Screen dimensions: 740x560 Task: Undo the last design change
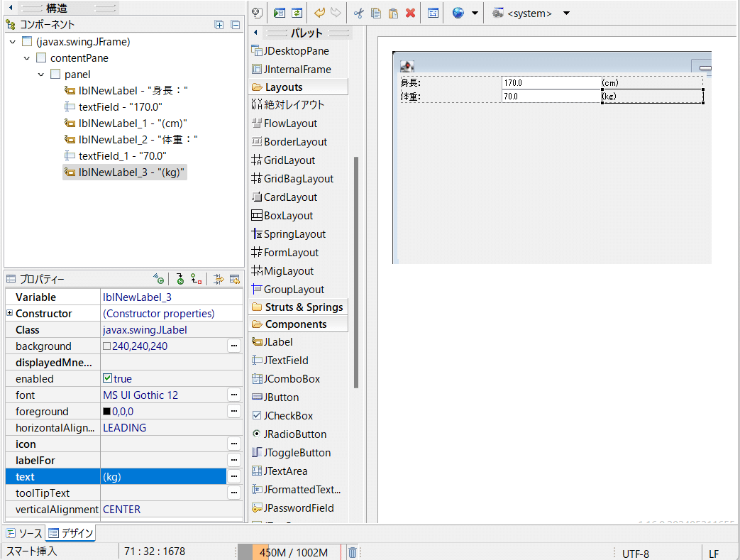click(319, 13)
